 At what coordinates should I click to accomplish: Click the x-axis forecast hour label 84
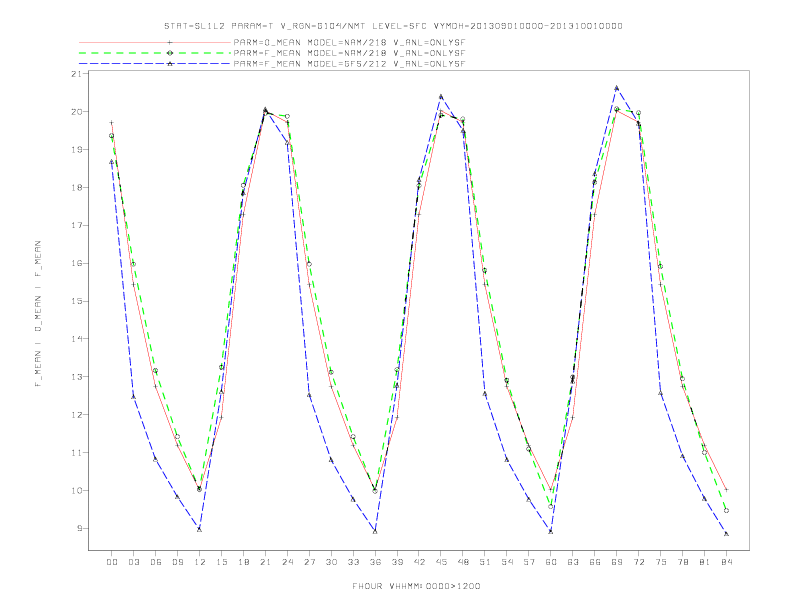tap(726, 562)
